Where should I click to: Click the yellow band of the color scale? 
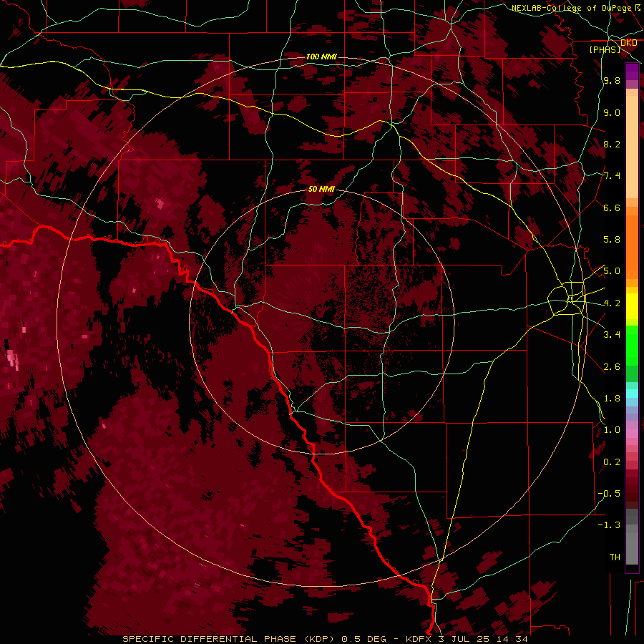click(632, 306)
